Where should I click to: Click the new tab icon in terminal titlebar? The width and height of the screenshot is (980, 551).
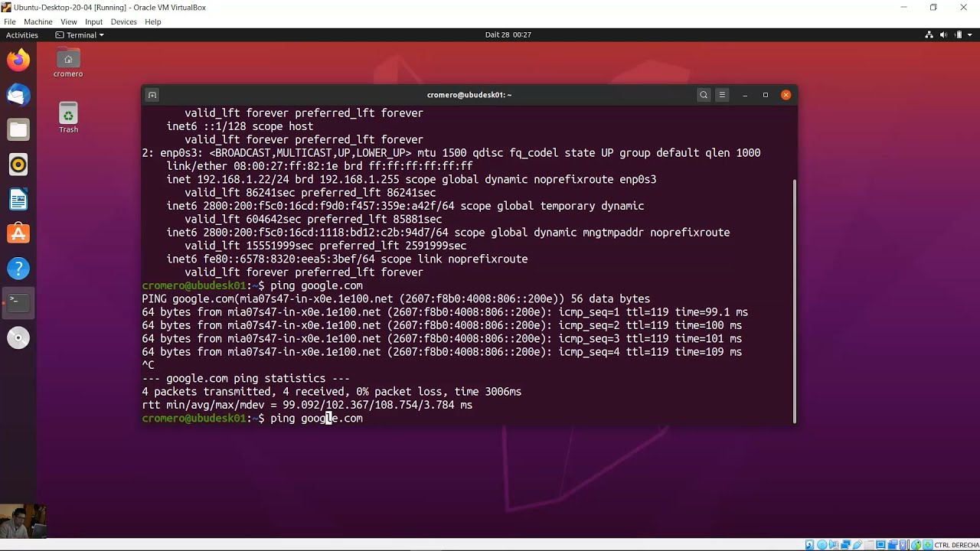(x=152, y=95)
